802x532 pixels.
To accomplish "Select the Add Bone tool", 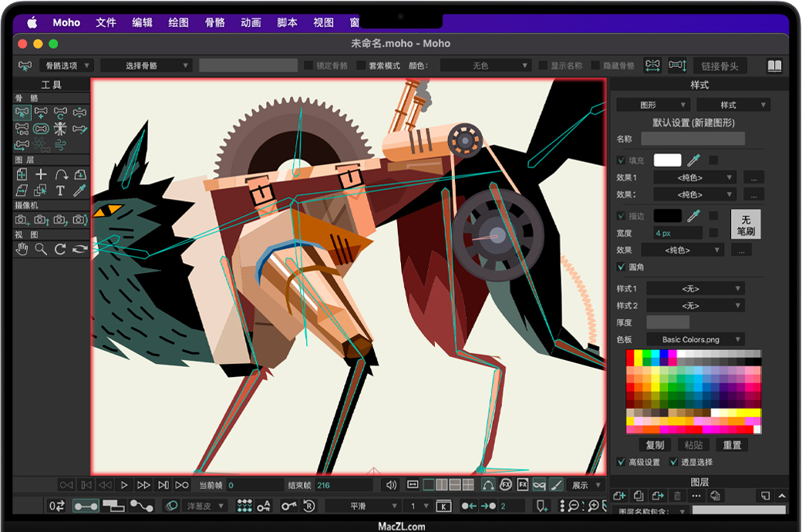I will point(42,113).
